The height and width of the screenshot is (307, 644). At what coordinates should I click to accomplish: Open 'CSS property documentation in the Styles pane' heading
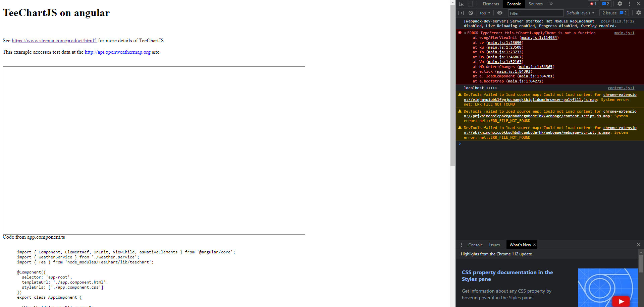pos(507,275)
